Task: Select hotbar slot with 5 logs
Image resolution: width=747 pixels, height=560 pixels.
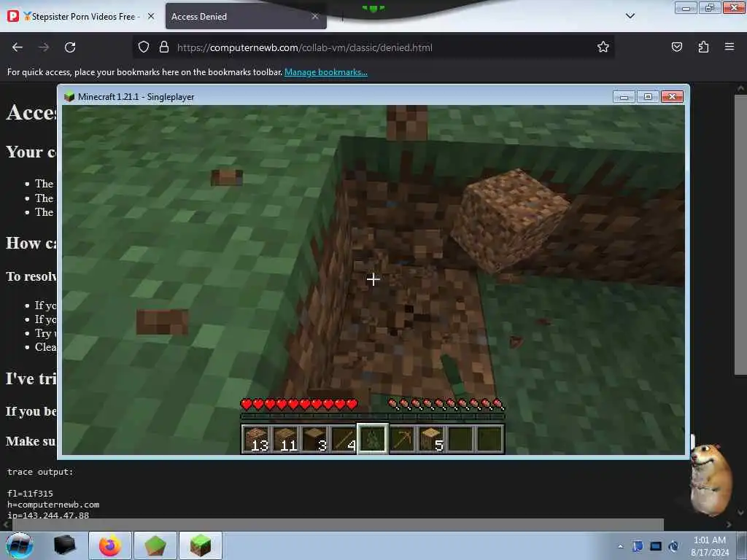Action: click(431, 438)
